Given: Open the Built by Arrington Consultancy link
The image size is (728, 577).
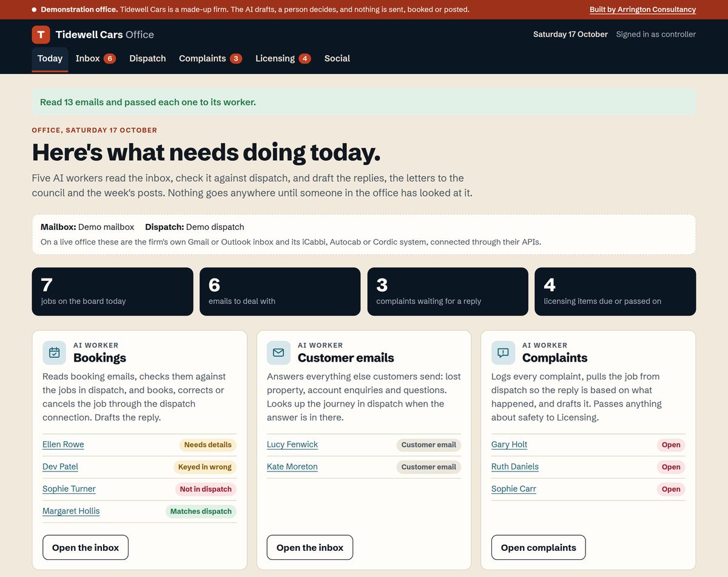Looking at the screenshot, I should point(642,10).
